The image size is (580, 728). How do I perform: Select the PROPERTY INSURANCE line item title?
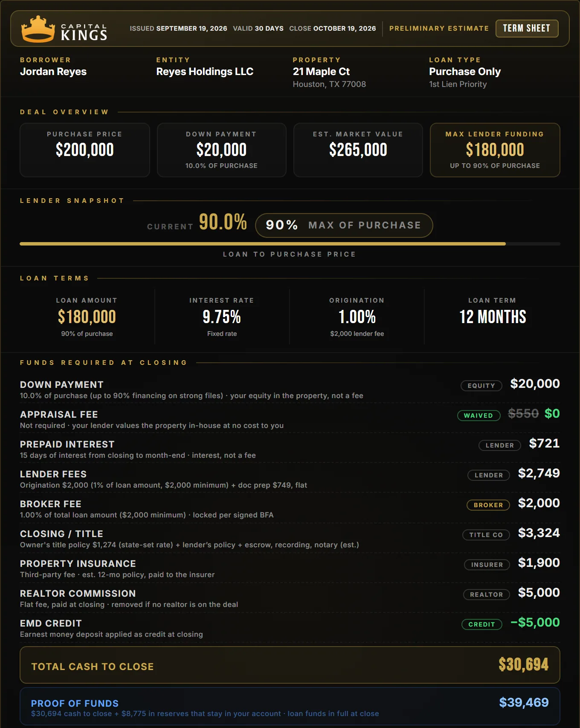tap(78, 564)
